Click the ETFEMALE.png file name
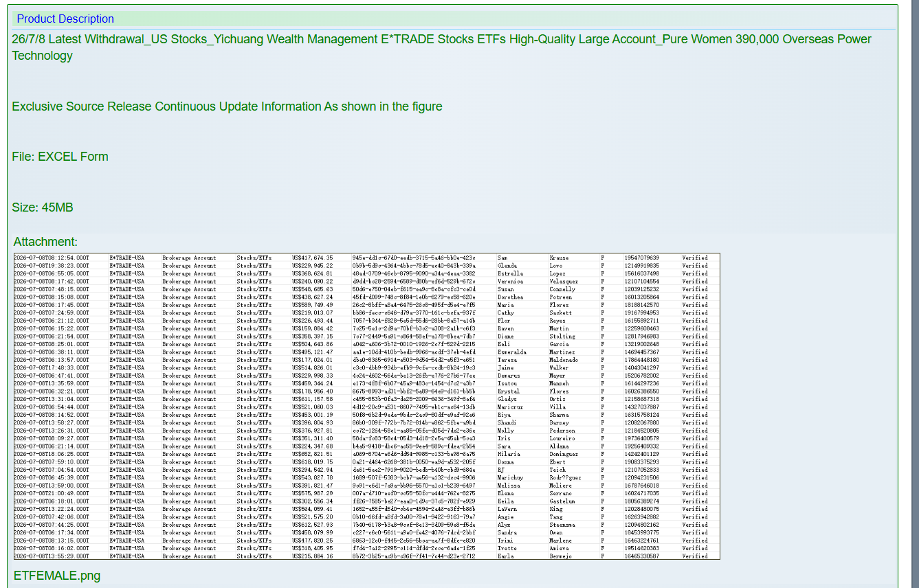This screenshot has width=919, height=588. coord(57,576)
